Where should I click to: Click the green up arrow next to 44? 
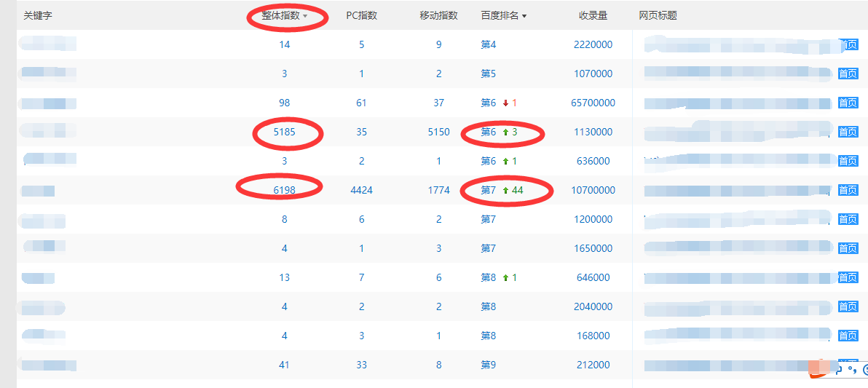(505, 191)
